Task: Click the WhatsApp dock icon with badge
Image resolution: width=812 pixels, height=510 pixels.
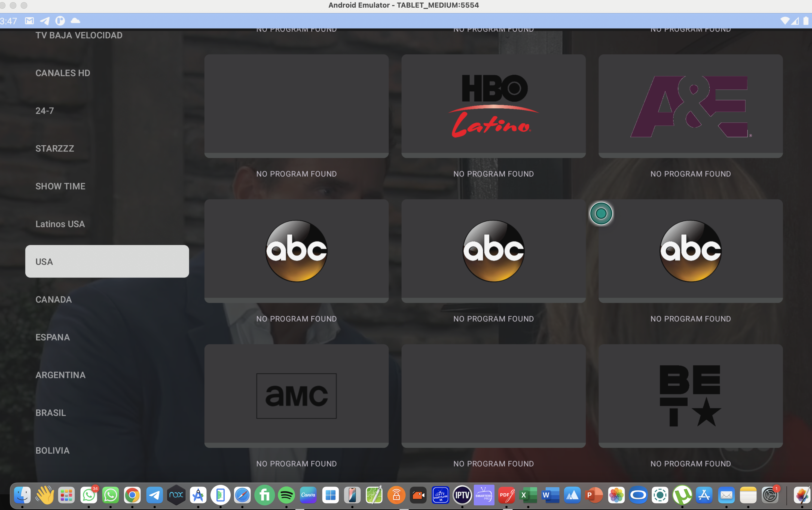Action: point(88,495)
